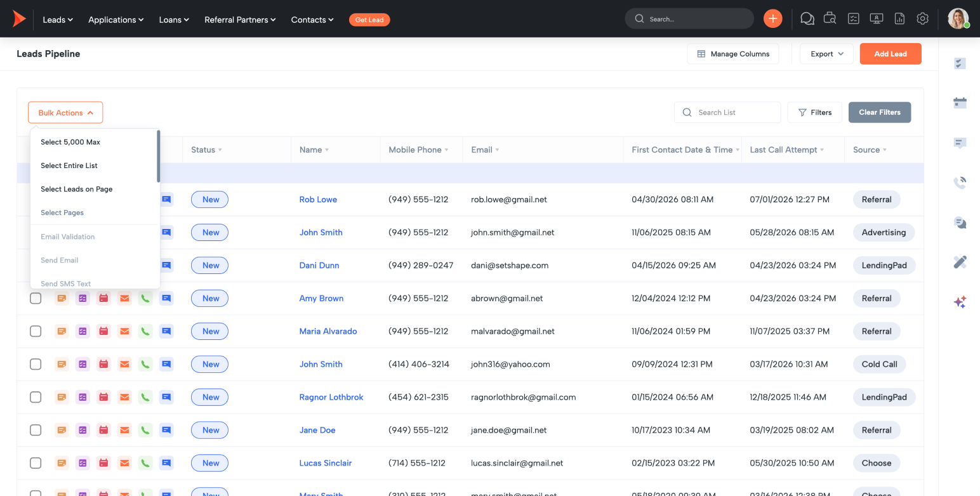Choose Select 5,000 Max option

pyautogui.click(x=70, y=142)
